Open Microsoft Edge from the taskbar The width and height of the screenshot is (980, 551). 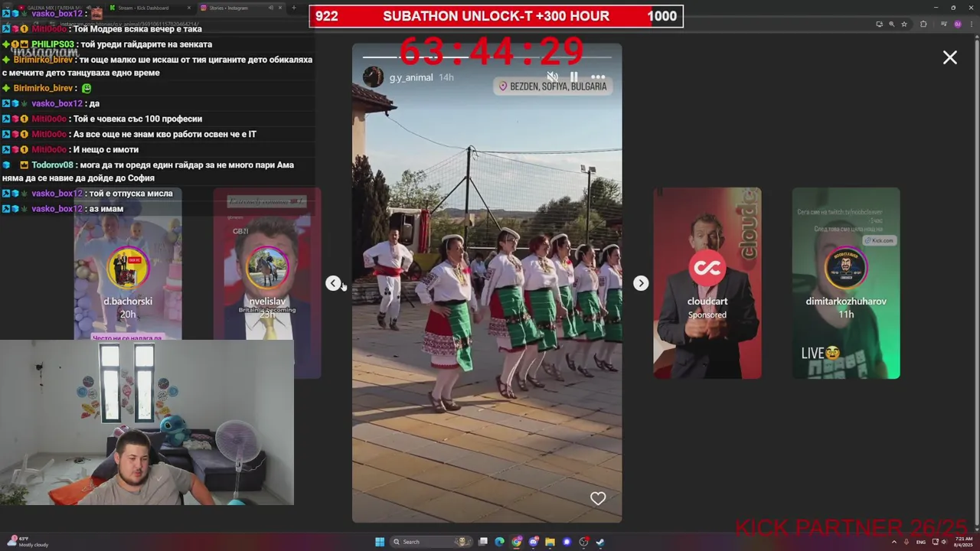(500, 542)
